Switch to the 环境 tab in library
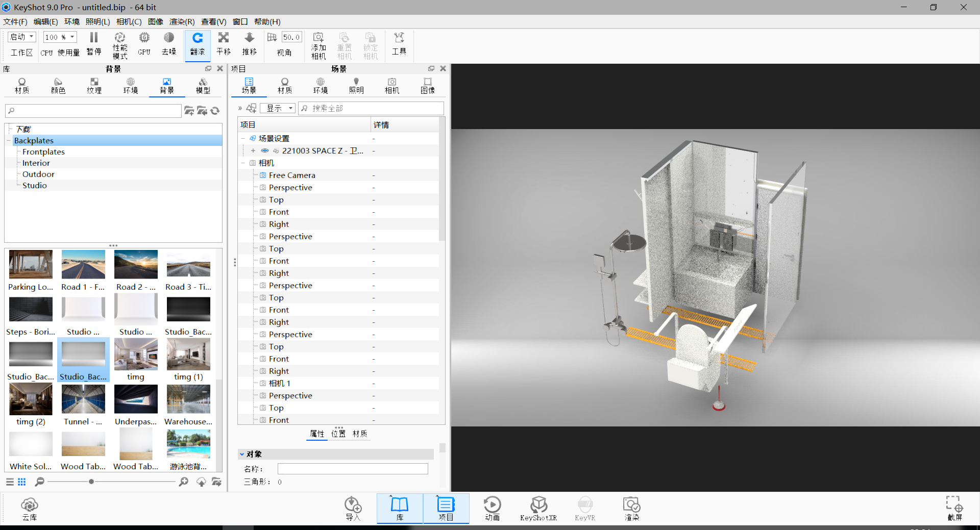The width and height of the screenshot is (980, 530). click(x=131, y=86)
